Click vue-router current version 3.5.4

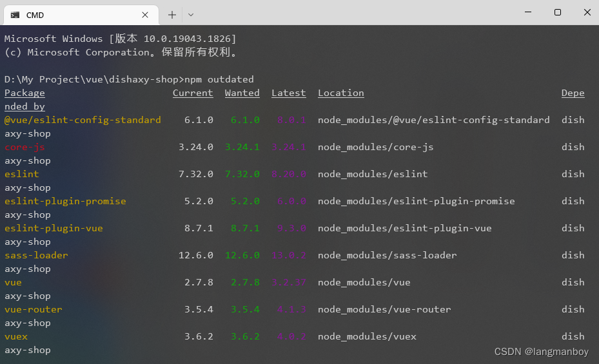click(199, 309)
